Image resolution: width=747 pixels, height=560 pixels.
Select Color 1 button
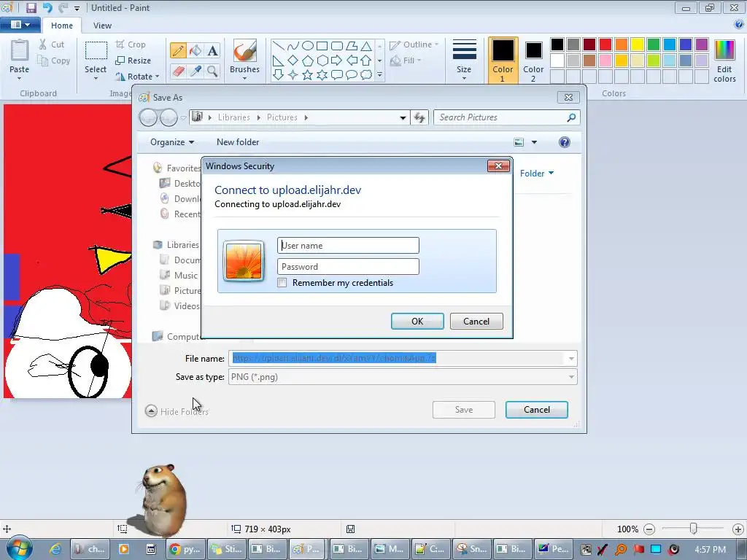(503, 61)
